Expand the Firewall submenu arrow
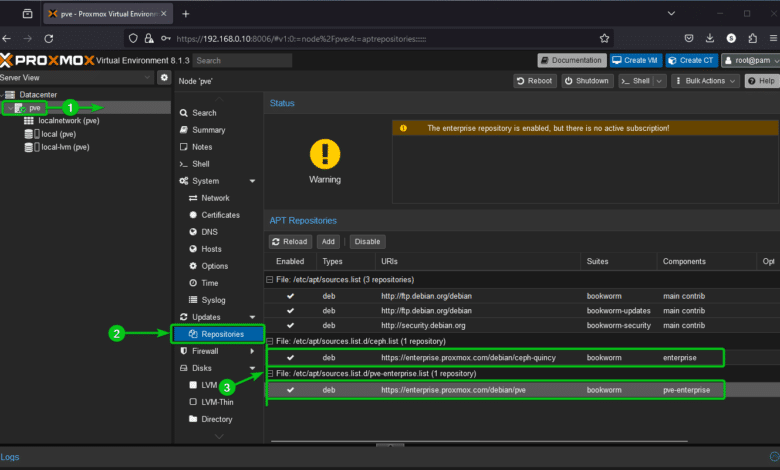The height and width of the screenshot is (470, 780). [x=252, y=351]
